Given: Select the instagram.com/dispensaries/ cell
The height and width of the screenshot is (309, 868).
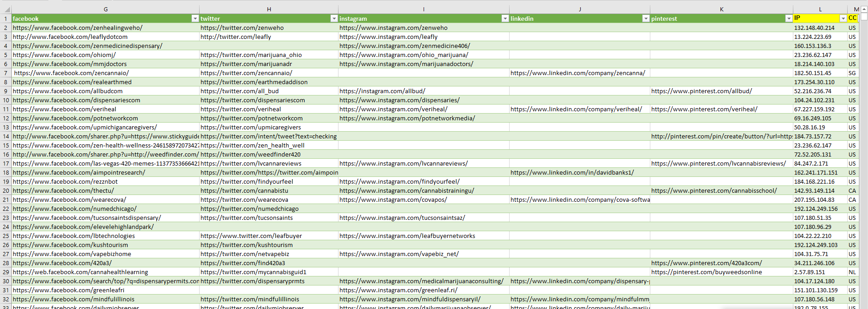Looking at the screenshot, I should [424, 100].
